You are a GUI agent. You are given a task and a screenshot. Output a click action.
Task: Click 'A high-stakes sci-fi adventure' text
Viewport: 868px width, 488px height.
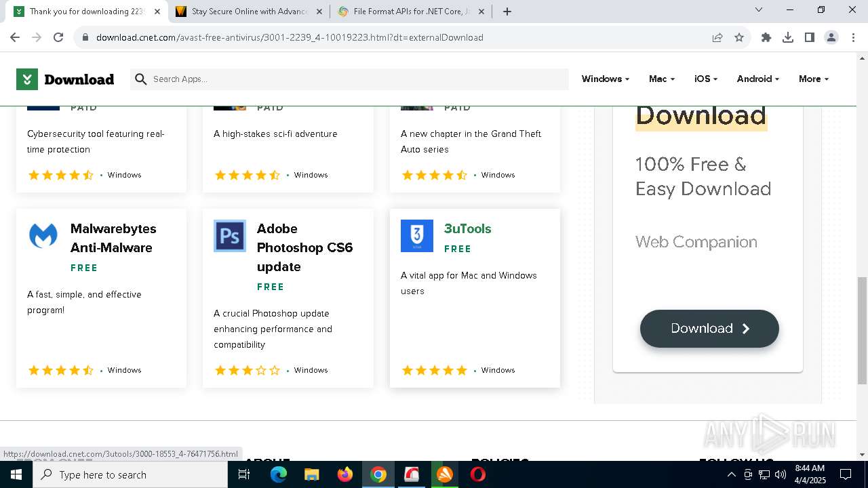point(275,134)
